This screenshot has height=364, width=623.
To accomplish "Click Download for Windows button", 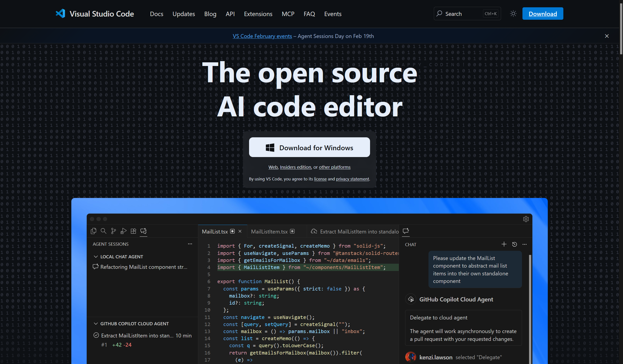I will point(309,147).
